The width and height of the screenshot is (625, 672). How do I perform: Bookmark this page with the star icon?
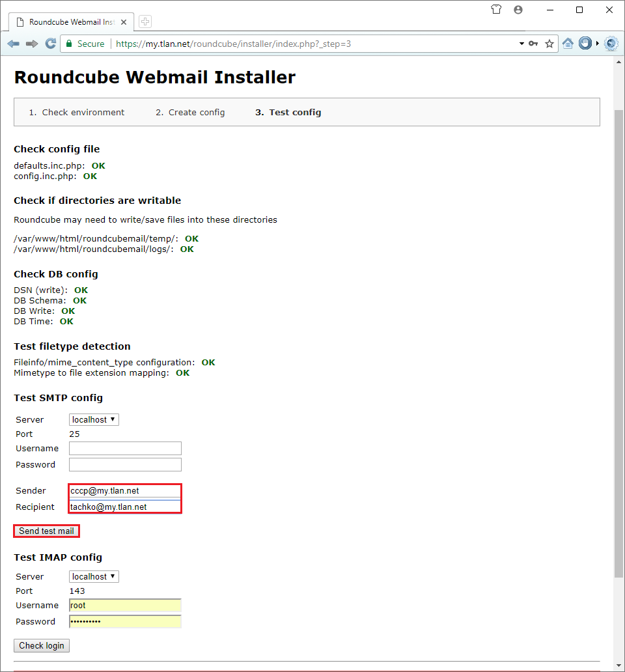tap(549, 44)
